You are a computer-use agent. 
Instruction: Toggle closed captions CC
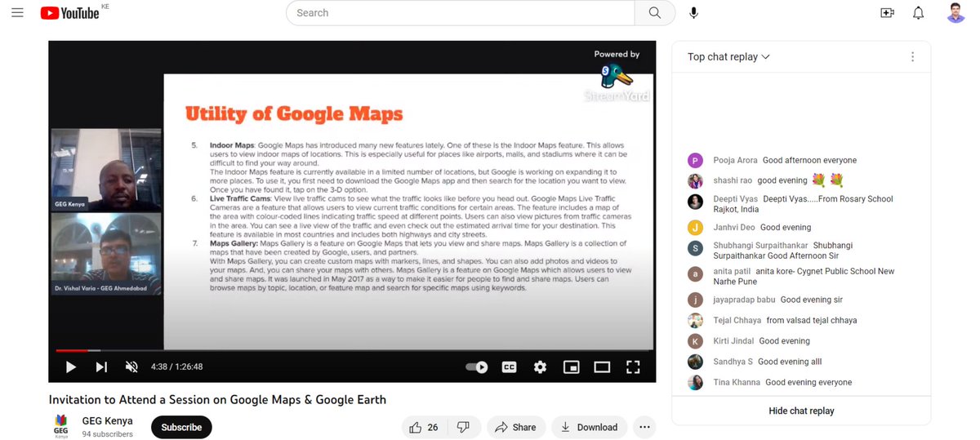point(509,367)
